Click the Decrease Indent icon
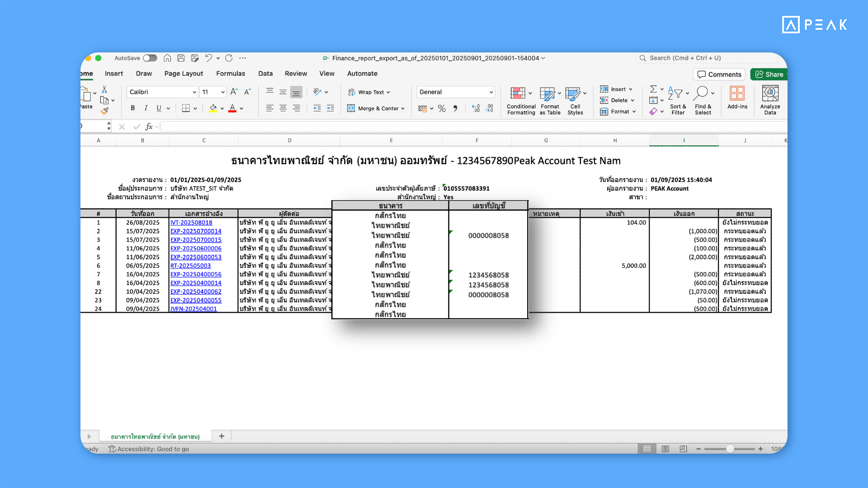 point(317,108)
